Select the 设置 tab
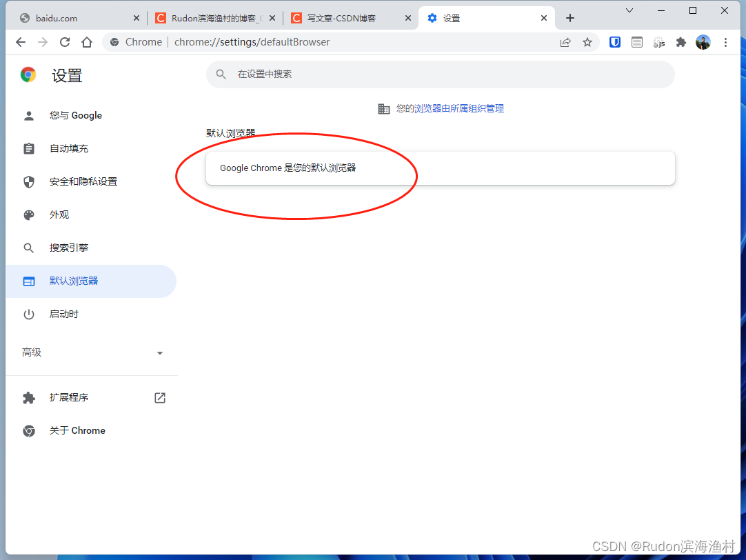This screenshot has width=746, height=560. (486, 18)
